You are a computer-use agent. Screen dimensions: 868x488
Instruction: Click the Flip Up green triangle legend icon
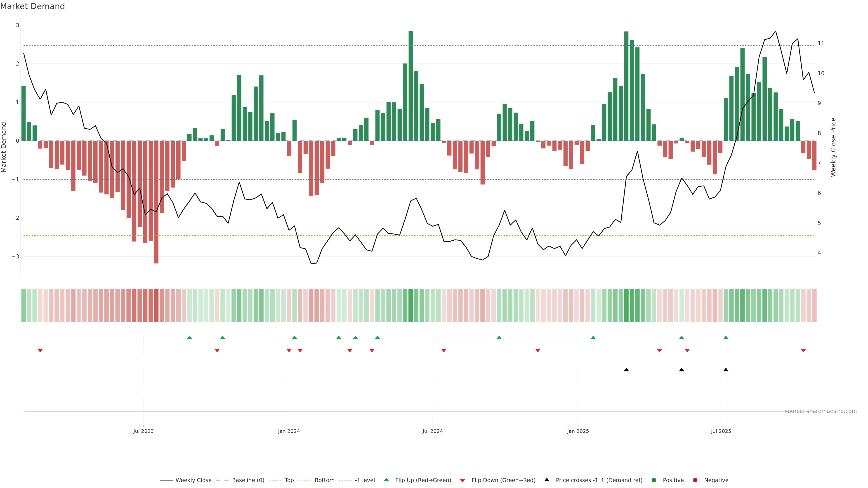click(387, 480)
